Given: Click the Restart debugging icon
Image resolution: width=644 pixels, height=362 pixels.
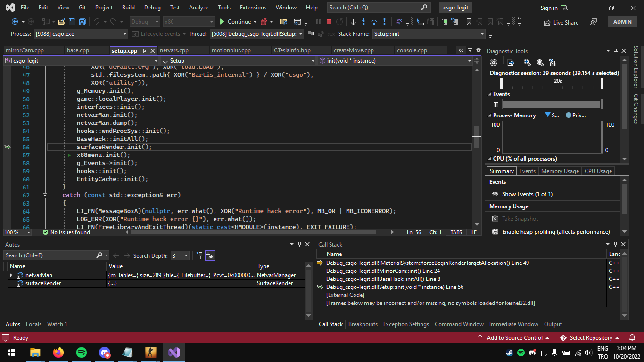Looking at the screenshot, I should 340,22.
